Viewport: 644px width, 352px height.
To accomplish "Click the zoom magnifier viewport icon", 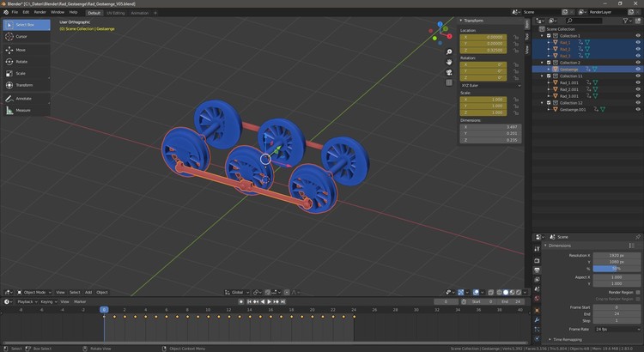I will click(x=449, y=52).
